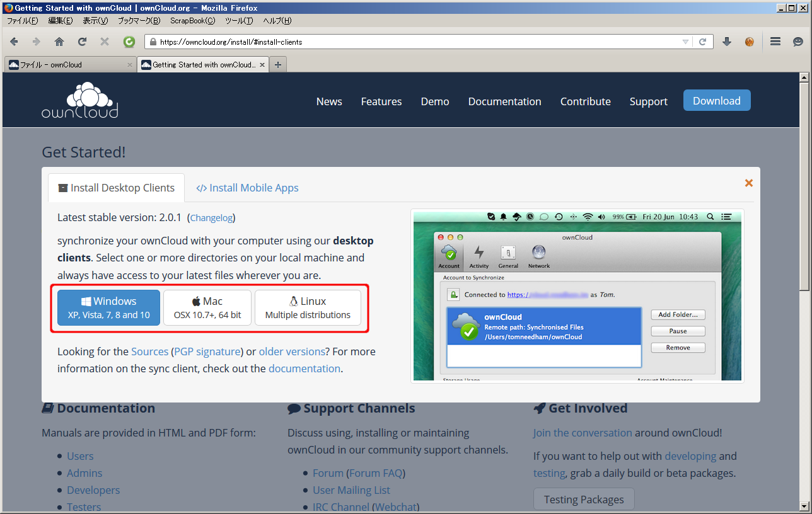Image resolution: width=812 pixels, height=514 pixels.
Task: Open Features navigation link
Action: [x=381, y=101]
